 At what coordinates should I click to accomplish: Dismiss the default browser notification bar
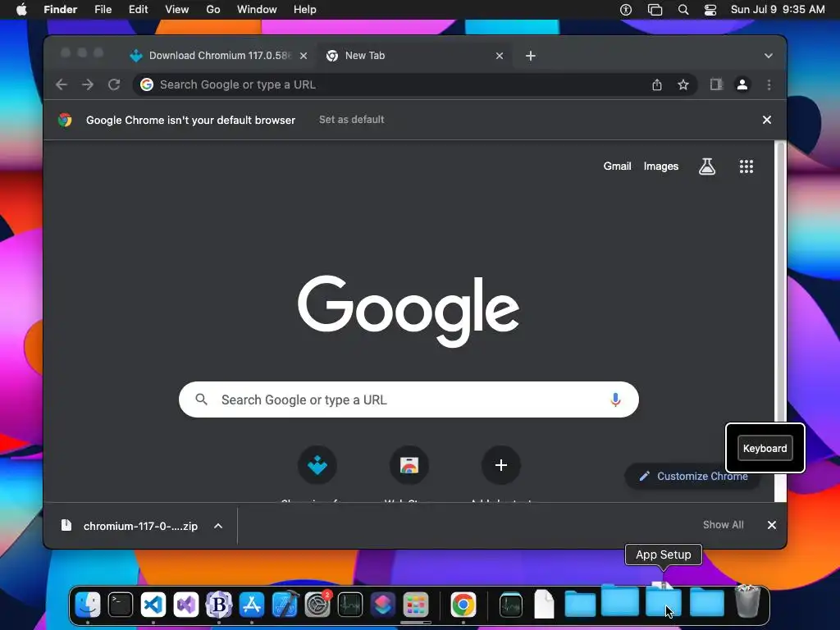pos(767,120)
